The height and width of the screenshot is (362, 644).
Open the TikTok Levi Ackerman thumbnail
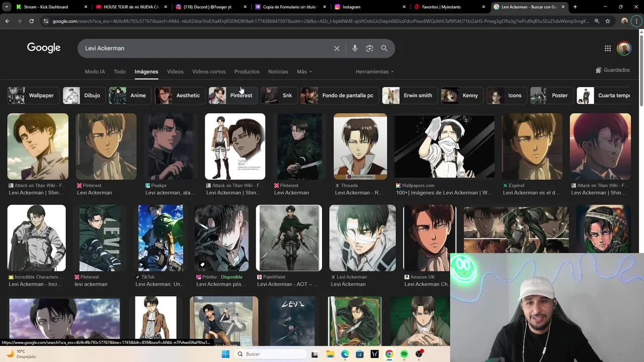(161, 238)
